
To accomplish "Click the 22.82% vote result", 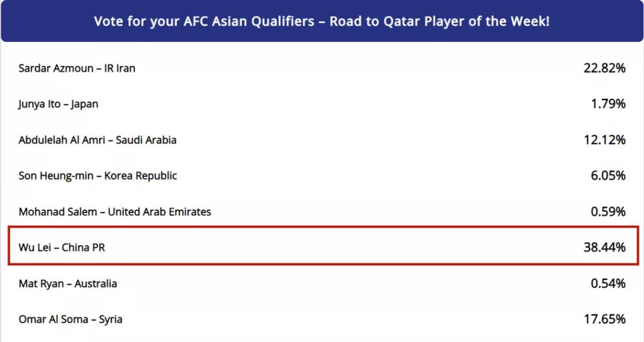I will (x=604, y=68).
